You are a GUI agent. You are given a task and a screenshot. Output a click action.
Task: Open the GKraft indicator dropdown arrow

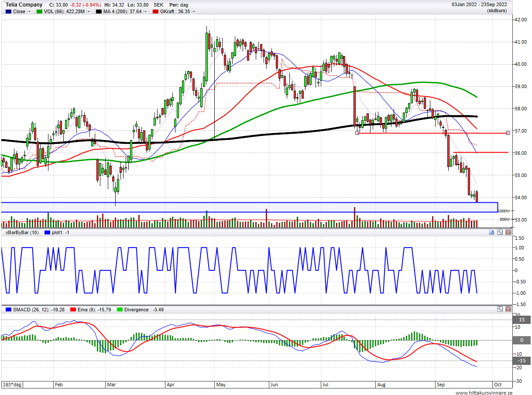(194, 12)
